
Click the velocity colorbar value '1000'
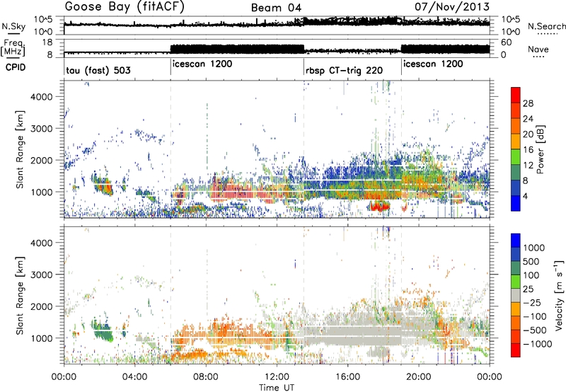[534, 248]
